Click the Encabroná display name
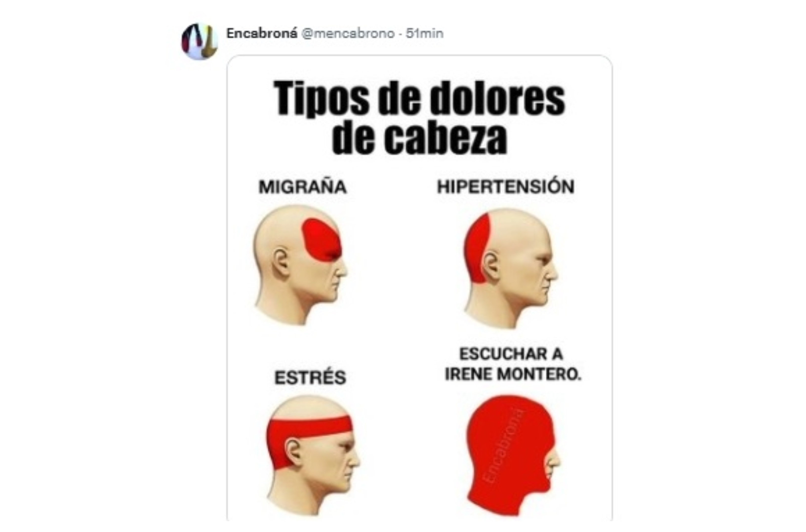Image resolution: width=806 pixels, height=532 pixels. 262,34
